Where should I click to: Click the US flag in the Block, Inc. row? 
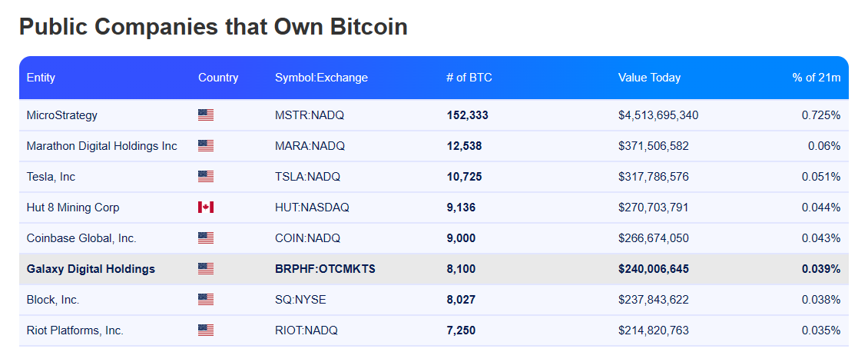205,300
